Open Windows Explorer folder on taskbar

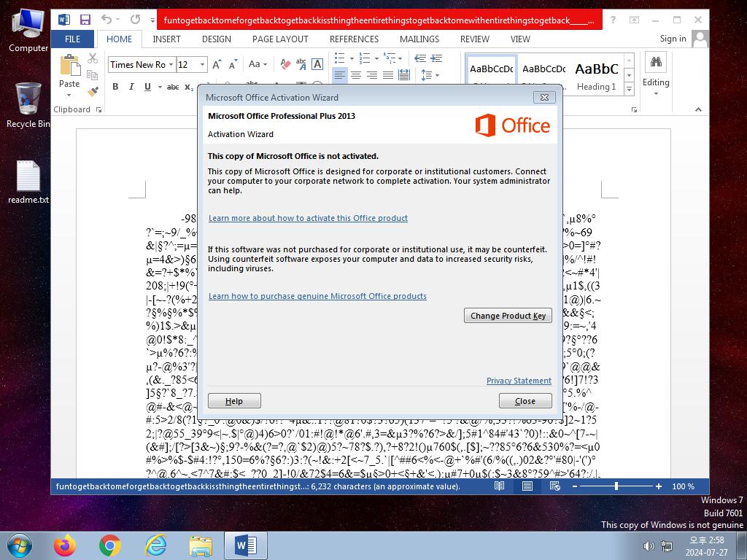point(201,545)
